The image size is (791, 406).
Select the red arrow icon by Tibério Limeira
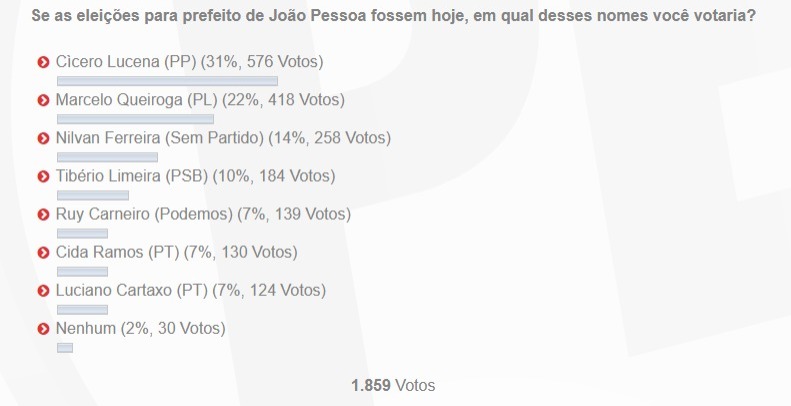click(44, 176)
